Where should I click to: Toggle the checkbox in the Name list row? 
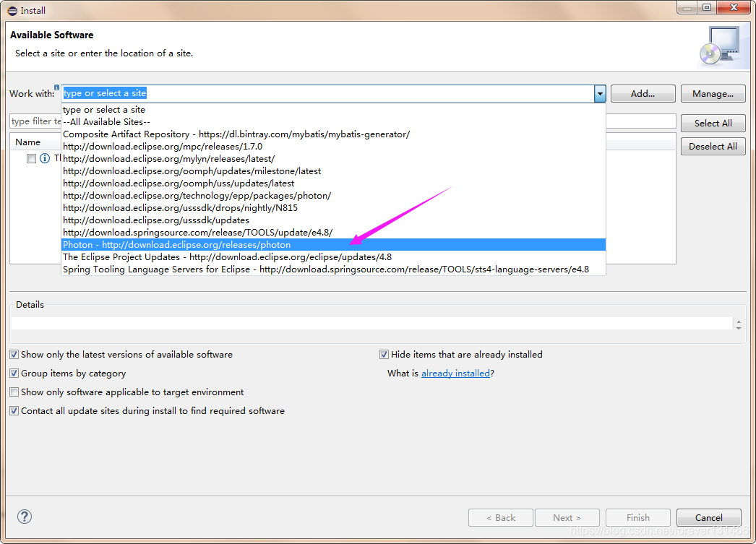(x=31, y=158)
